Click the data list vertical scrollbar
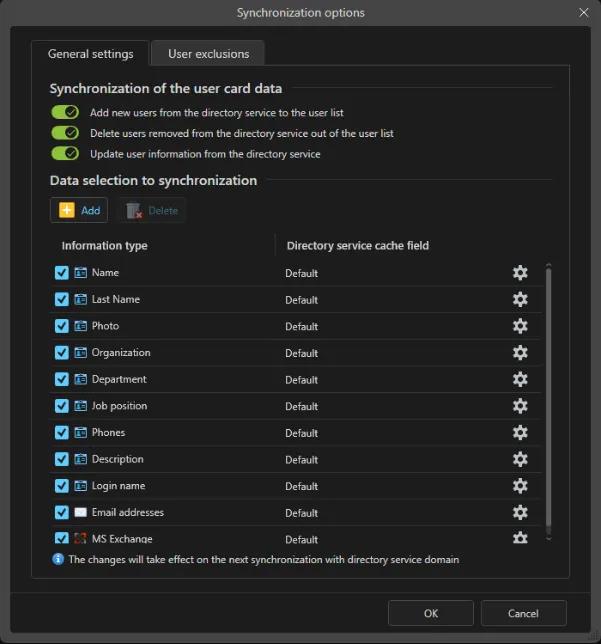This screenshot has width=601, height=644. 548,398
